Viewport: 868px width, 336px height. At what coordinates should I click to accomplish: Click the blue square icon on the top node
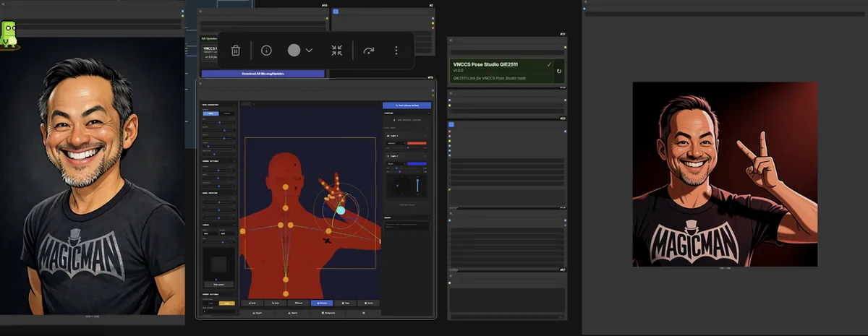(x=336, y=12)
